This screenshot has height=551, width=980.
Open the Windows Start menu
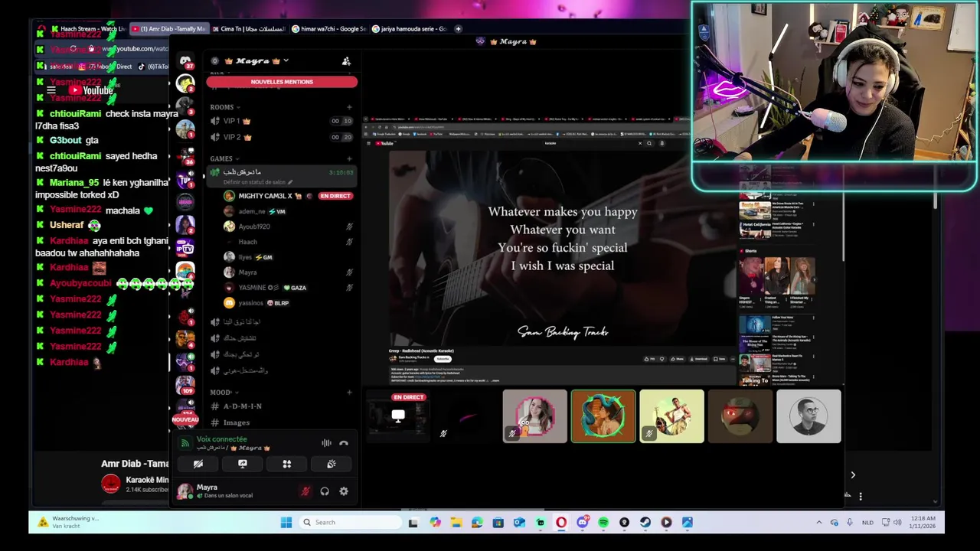click(x=286, y=523)
